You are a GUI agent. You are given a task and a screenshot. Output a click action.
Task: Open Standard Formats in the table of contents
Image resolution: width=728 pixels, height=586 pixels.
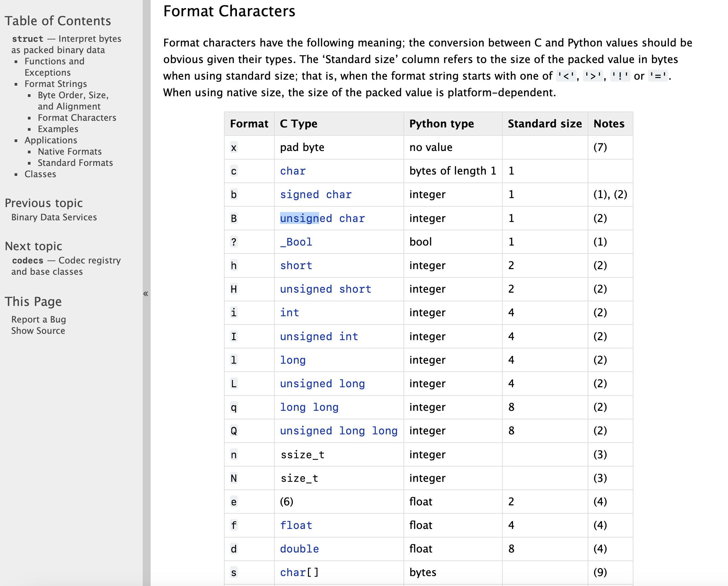point(75,163)
